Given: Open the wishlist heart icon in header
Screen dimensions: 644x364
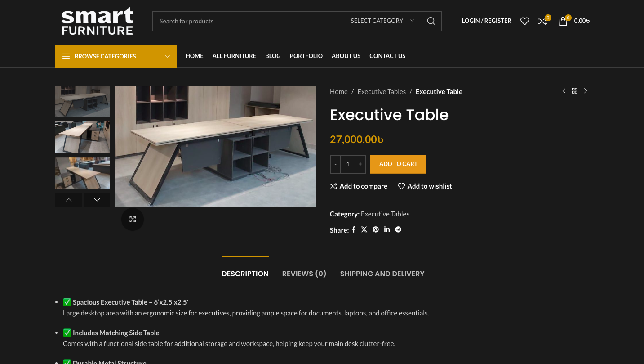Looking at the screenshot, I should [524, 21].
